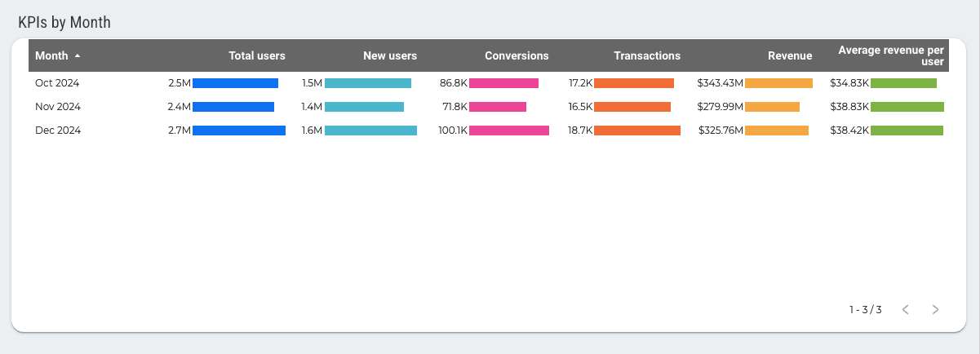Select the Dec 2024 row label
Screen dimensions: 980x354
tap(57, 131)
